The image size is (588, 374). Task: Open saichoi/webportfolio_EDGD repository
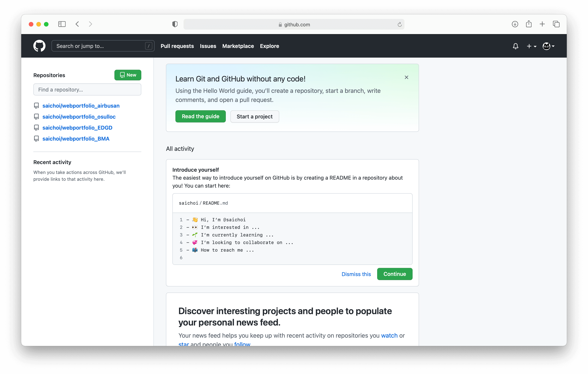click(x=77, y=128)
